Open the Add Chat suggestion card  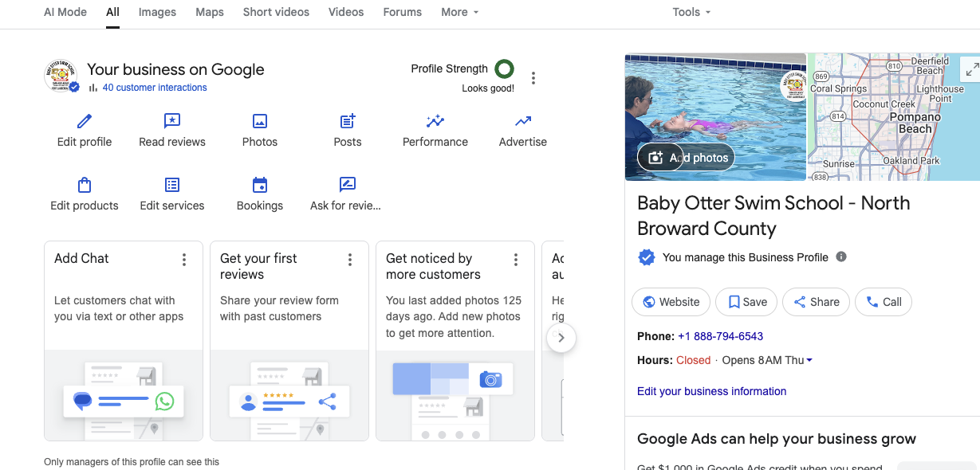pyautogui.click(x=124, y=341)
